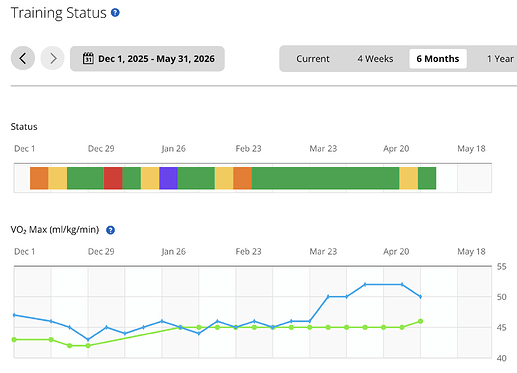
Task: Click the first orange status segment near Dec 1
Action: pyautogui.click(x=39, y=178)
